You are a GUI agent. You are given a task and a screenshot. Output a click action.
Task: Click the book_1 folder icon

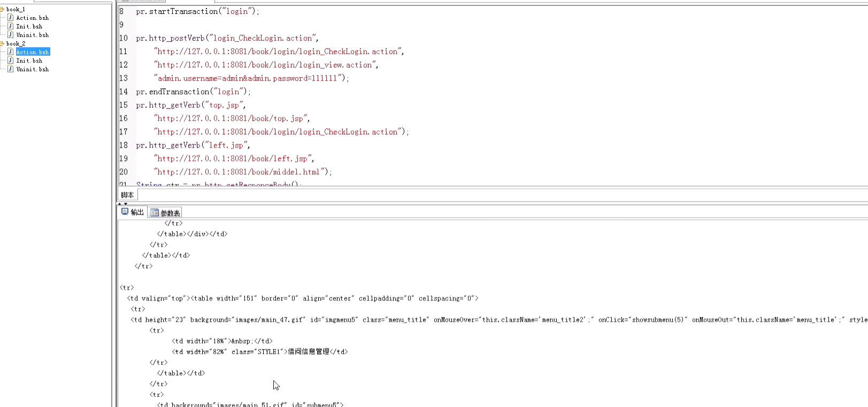[x=2, y=9]
